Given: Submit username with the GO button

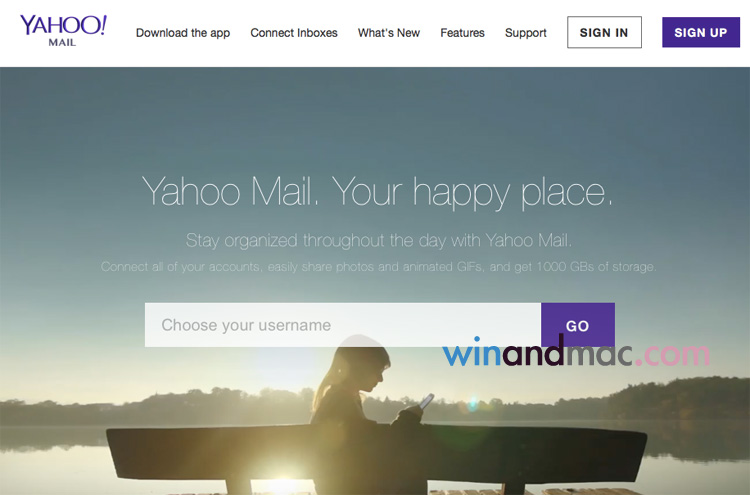Looking at the screenshot, I should (578, 325).
